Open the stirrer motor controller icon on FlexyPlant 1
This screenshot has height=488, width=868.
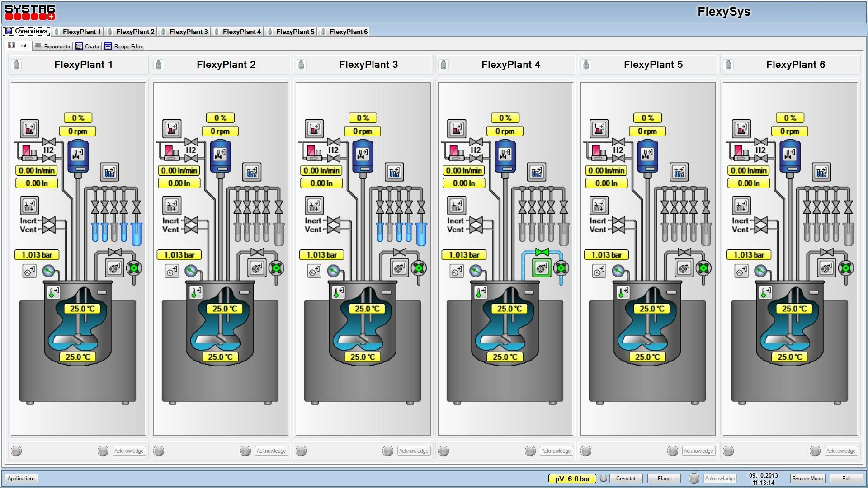78,154
